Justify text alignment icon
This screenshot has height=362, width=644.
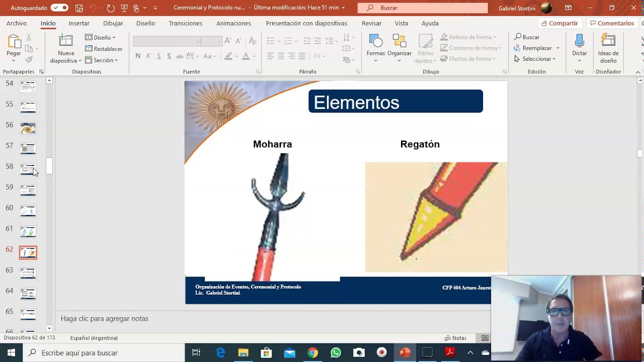tap(302, 56)
